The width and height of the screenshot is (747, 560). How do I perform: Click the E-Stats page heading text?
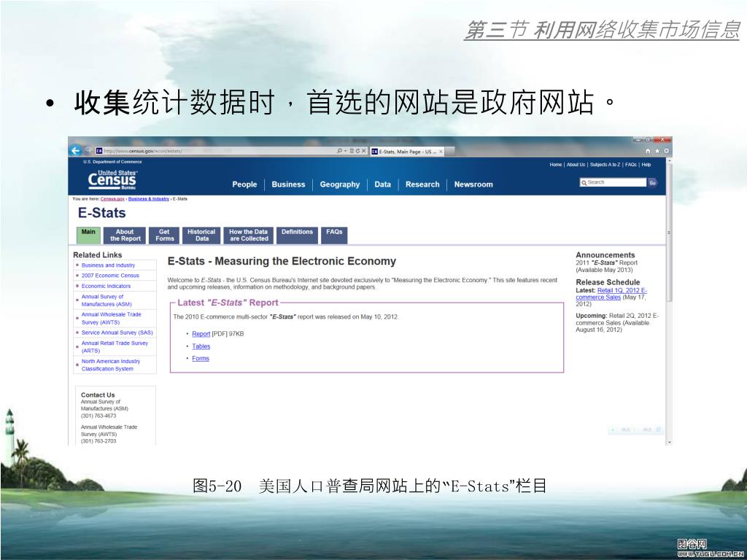point(102,213)
